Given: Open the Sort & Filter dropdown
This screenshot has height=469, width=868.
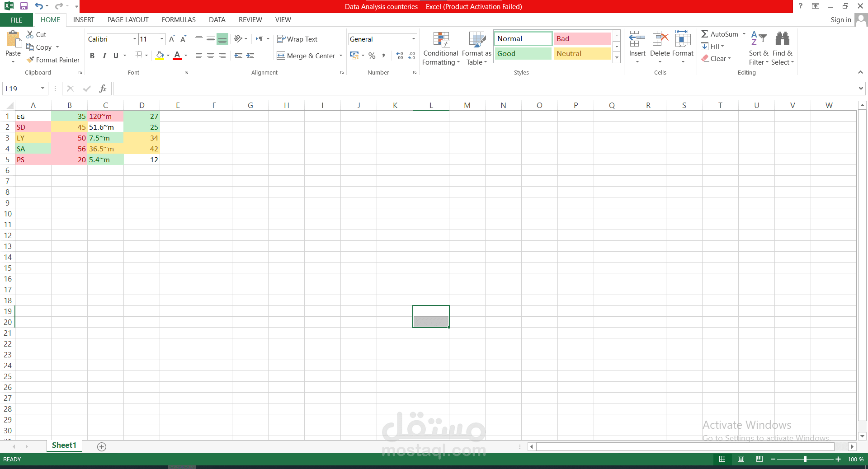Looking at the screenshot, I should (x=758, y=48).
